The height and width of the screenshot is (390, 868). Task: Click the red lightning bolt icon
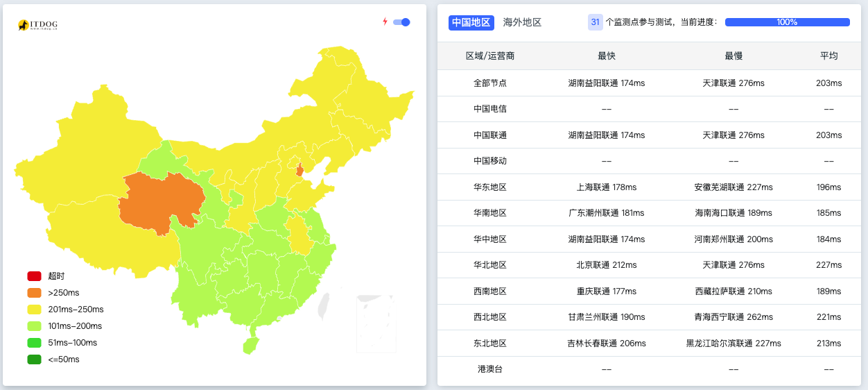pyautogui.click(x=385, y=22)
